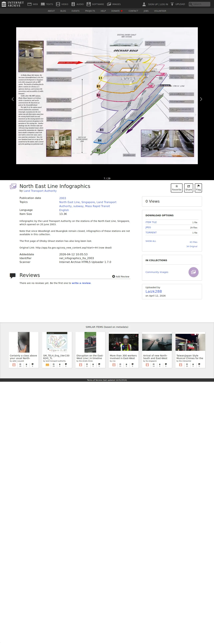This screenshot has width=214, height=644.
Task: Open 'Taiwan/Japan Style Musical Chimes' item
Action: pyautogui.click(x=190, y=350)
